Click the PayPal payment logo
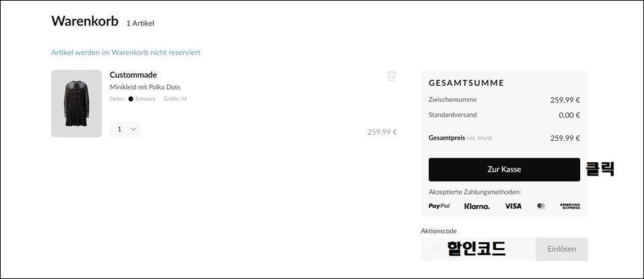Image resolution: width=644 pixels, height=279 pixels. [x=439, y=206]
